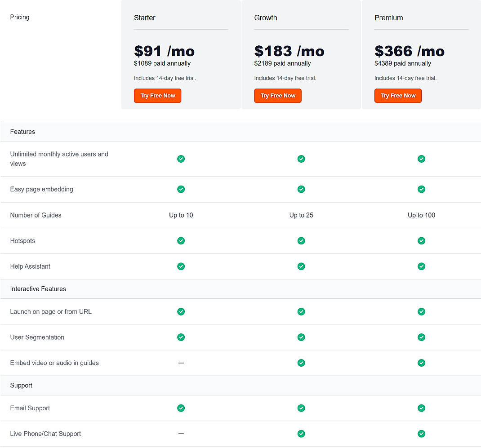Screen dimensions: 481x448
Task: Select the Starter Help Assistant checkmark
Action: [x=181, y=266]
